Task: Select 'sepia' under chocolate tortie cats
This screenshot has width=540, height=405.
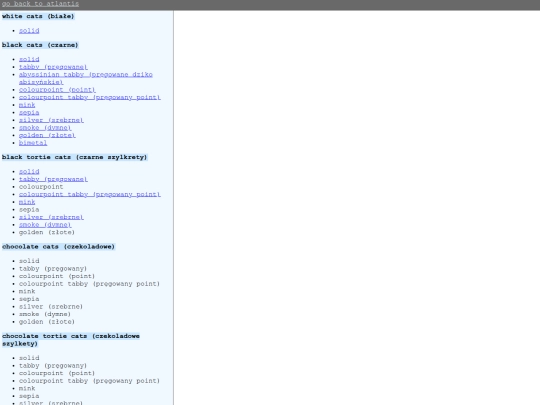Action: (29, 396)
